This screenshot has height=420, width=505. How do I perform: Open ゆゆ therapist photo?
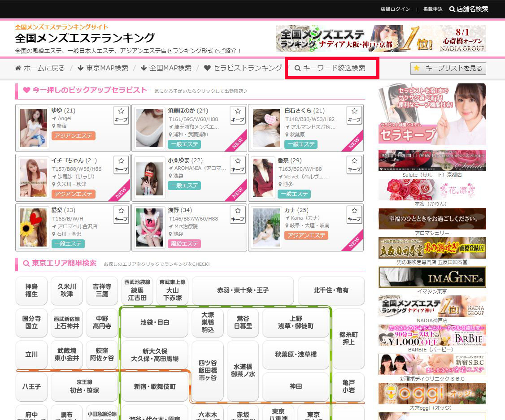click(34, 128)
